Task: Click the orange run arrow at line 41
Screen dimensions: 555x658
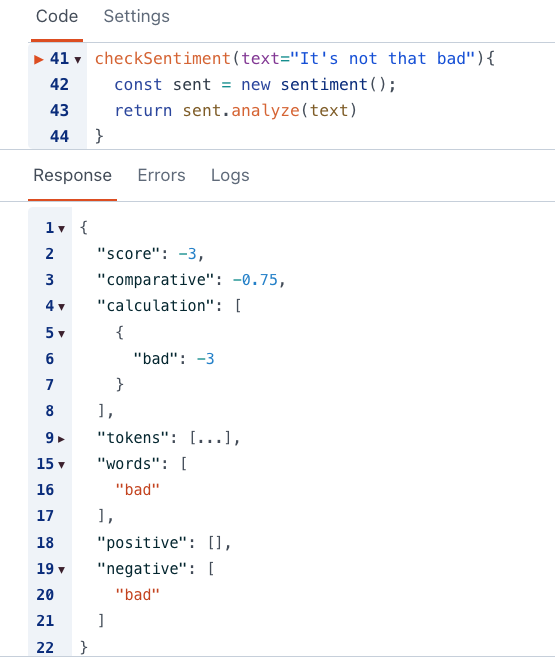Action: coord(39,60)
